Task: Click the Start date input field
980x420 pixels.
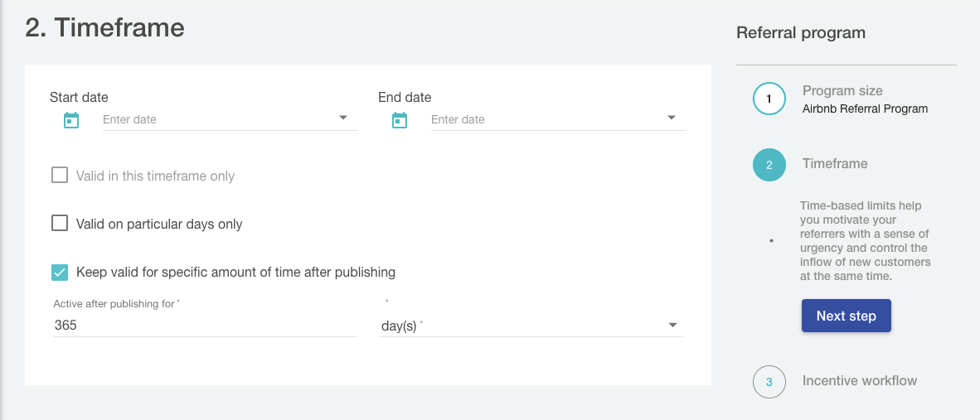Action: point(216,119)
